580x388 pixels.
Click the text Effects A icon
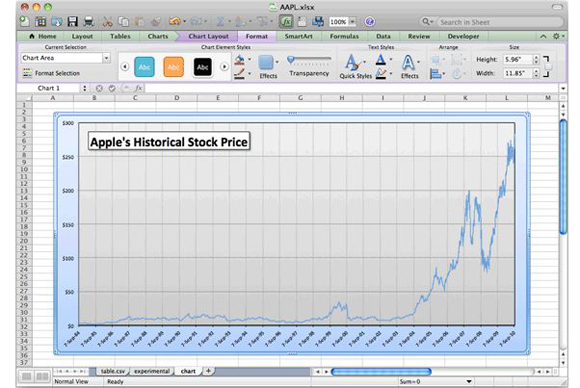click(409, 67)
